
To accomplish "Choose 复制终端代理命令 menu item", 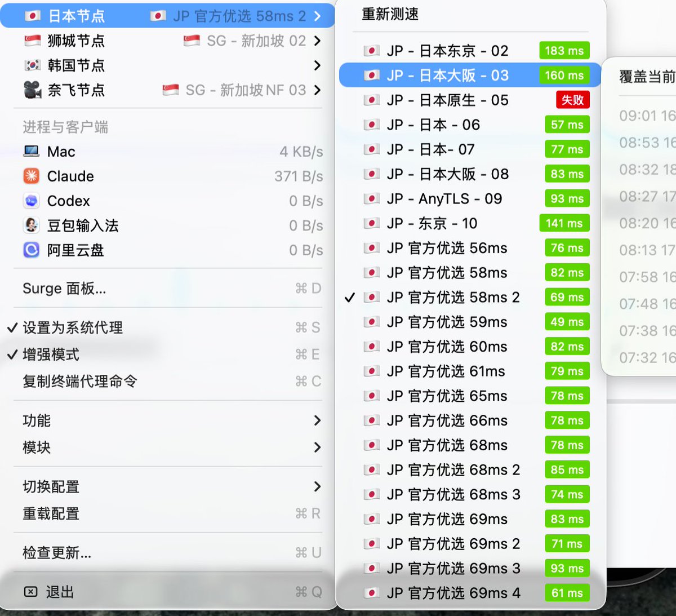I will (166, 382).
